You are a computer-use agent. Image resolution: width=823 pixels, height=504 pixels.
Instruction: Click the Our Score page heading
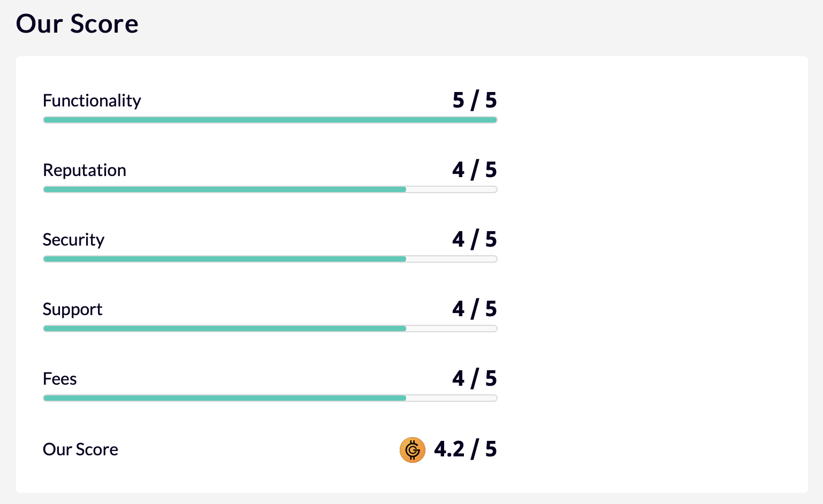click(x=77, y=24)
